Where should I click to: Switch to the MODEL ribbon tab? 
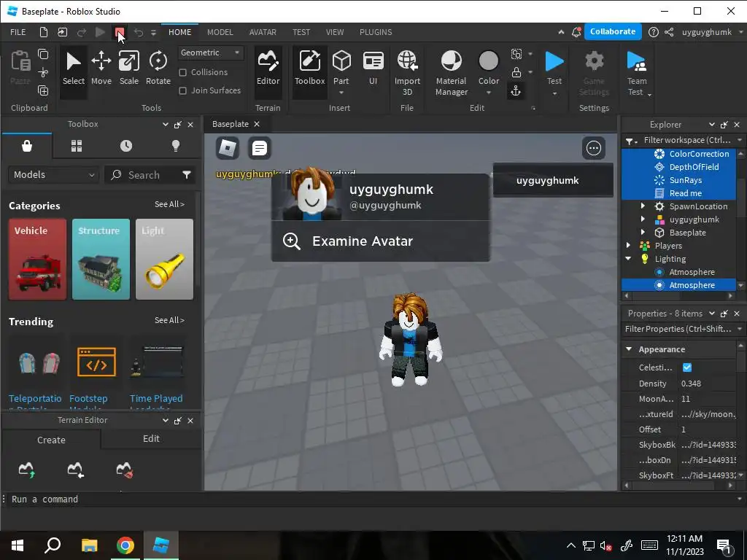click(220, 32)
